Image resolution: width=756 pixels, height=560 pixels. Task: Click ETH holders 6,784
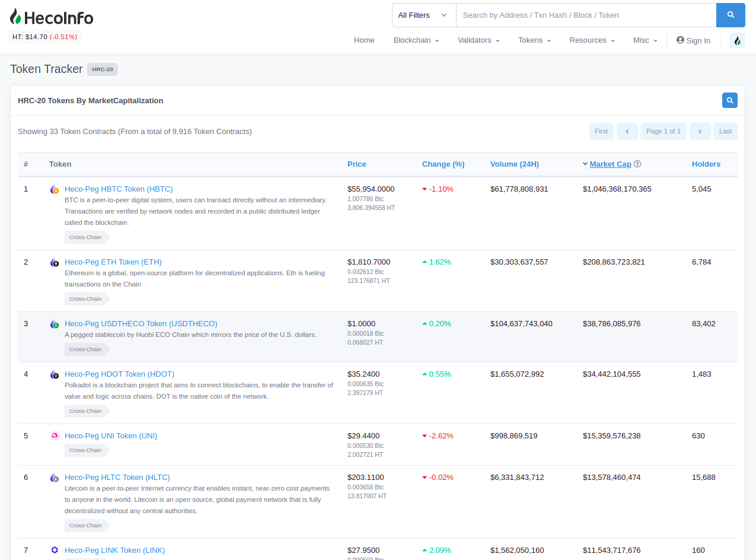[701, 262]
